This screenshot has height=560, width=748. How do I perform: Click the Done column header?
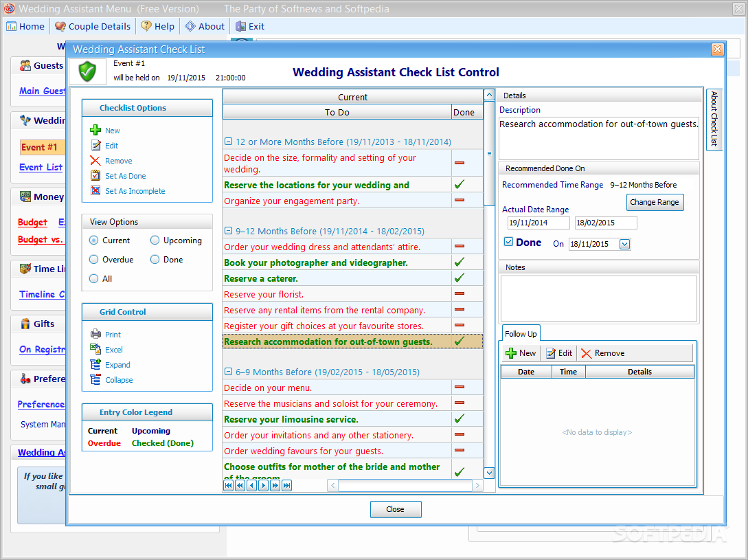point(467,112)
